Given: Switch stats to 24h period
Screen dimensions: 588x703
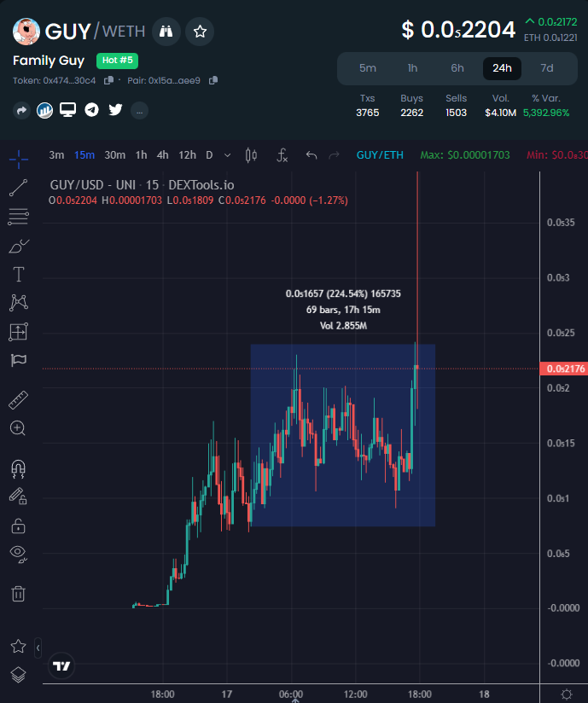Looking at the screenshot, I should coord(502,68).
